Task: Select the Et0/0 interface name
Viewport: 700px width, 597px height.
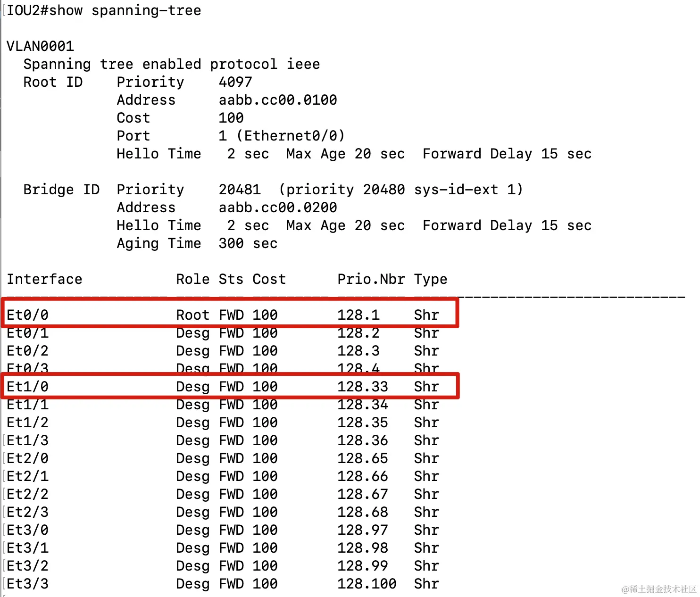Action: 27,315
